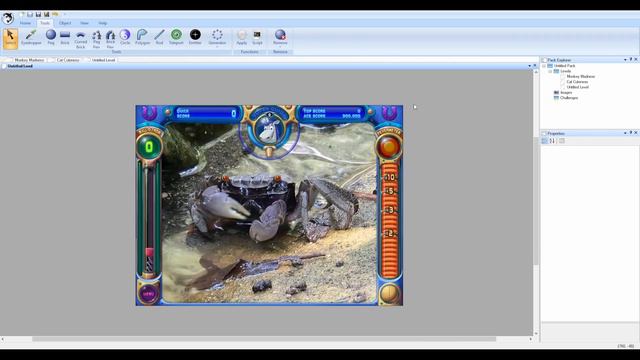Click the Remove tool in ribbon

click(x=280, y=38)
